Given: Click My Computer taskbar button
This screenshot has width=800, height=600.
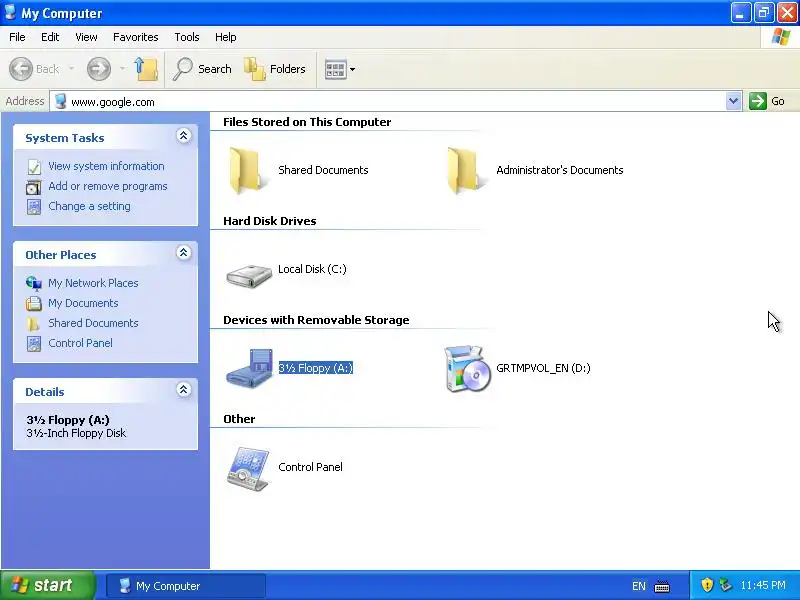Looking at the screenshot, I should tap(186, 586).
